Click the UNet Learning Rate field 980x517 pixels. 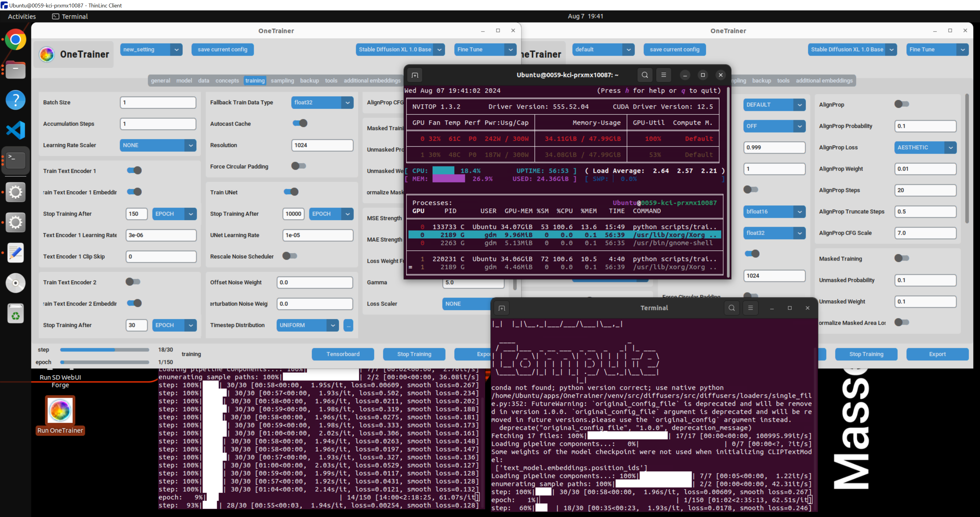click(317, 235)
